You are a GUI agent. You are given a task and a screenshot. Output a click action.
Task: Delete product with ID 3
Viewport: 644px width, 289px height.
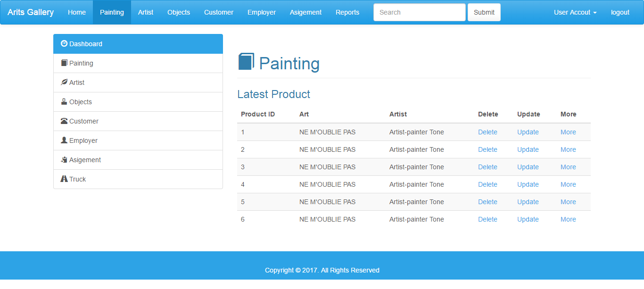(x=487, y=167)
